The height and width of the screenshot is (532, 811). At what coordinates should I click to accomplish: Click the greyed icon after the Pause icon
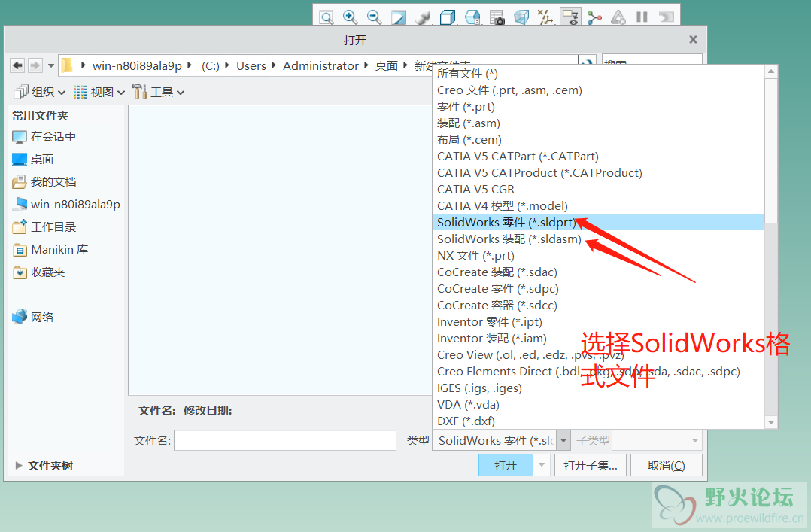(667, 17)
